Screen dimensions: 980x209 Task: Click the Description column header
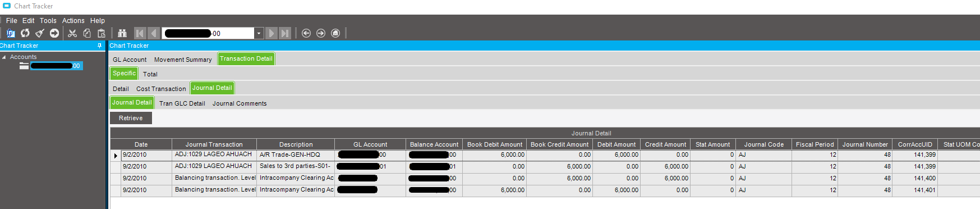point(296,144)
